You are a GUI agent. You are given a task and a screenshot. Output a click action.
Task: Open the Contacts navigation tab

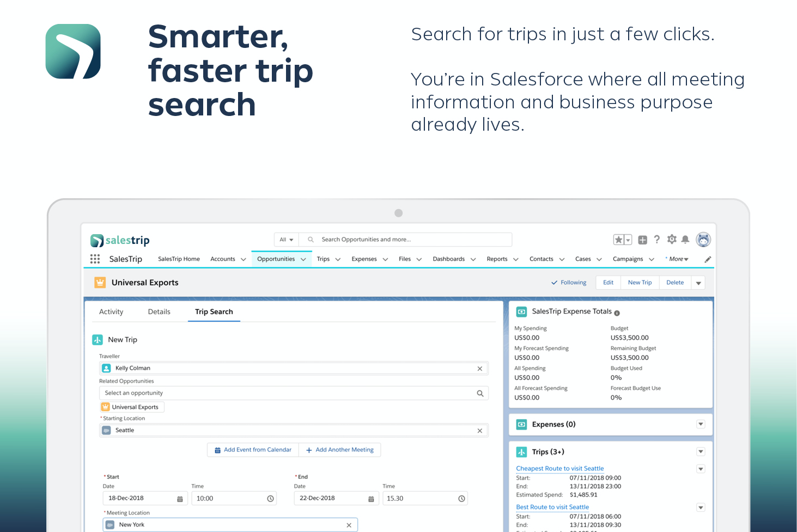[542, 259]
